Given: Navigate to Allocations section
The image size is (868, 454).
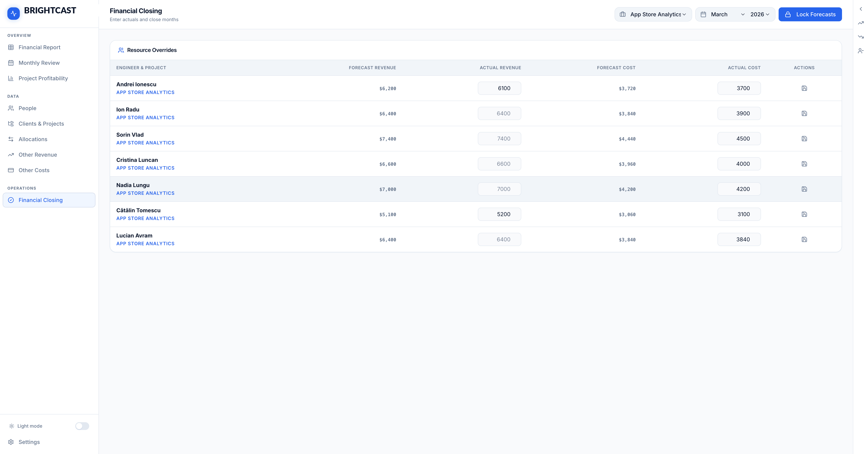Looking at the screenshot, I should (x=33, y=139).
